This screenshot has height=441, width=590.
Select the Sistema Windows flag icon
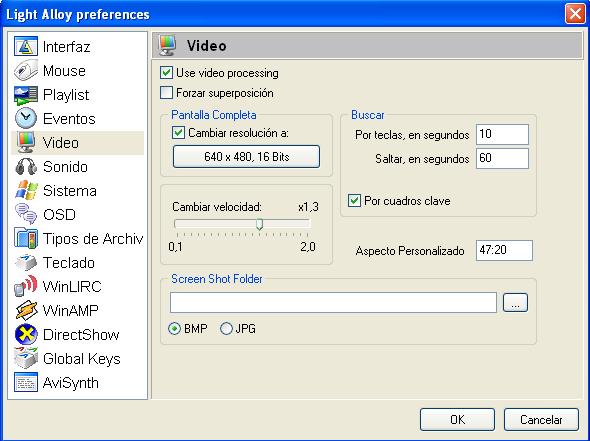pyautogui.click(x=26, y=190)
